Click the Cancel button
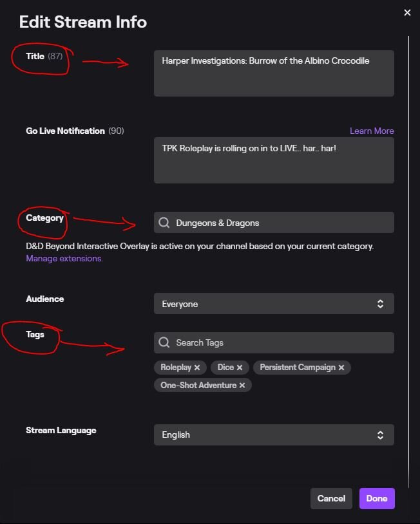 click(x=331, y=498)
